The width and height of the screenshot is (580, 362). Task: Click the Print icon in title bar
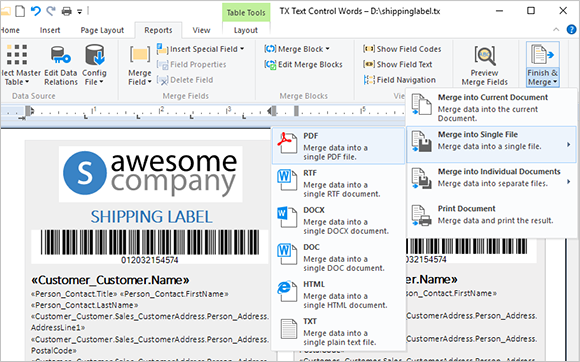point(67,11)
